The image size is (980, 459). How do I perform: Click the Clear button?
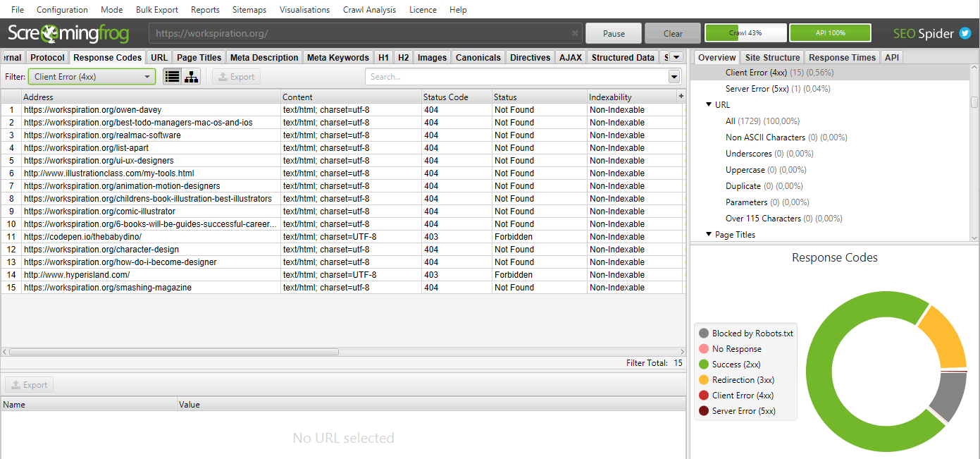[673, 33]
